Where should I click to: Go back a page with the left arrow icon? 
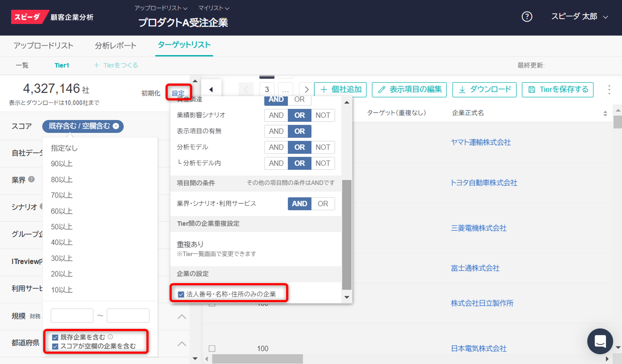pyautogui.click(x=211, y=89)
